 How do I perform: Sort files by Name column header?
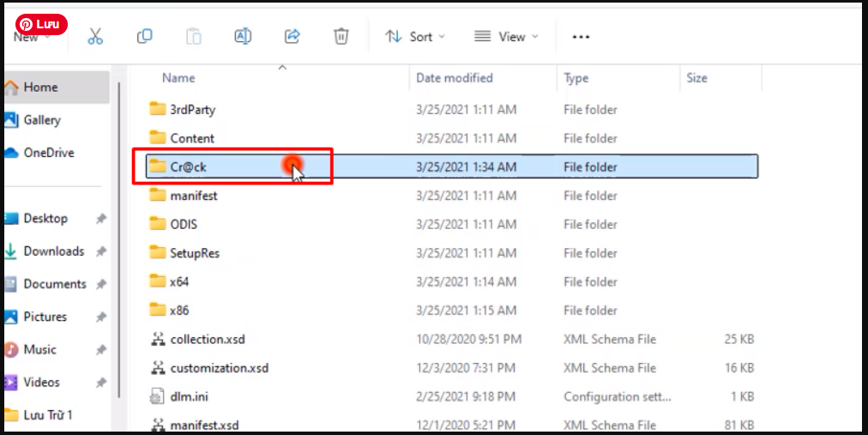tap(178, 78)
